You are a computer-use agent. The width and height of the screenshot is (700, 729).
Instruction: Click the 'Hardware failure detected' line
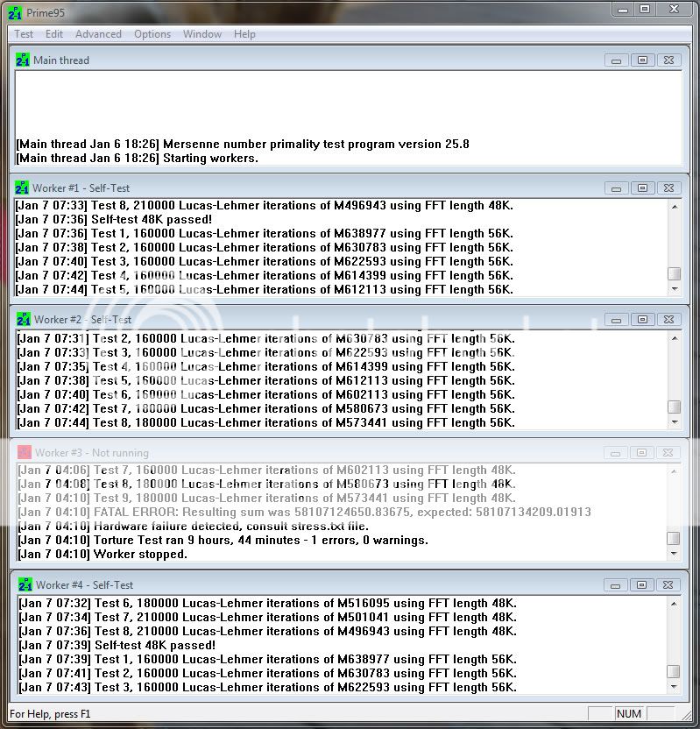click(194, 527)
